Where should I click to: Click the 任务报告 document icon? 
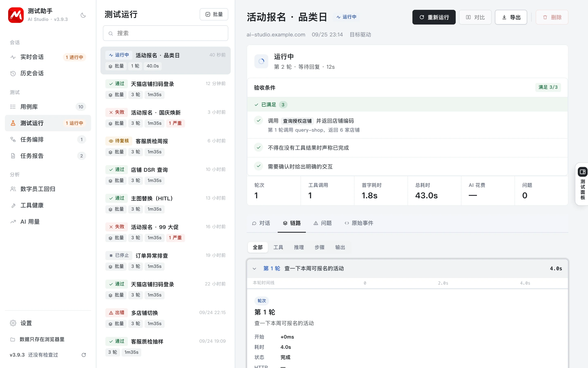[13, 156]
